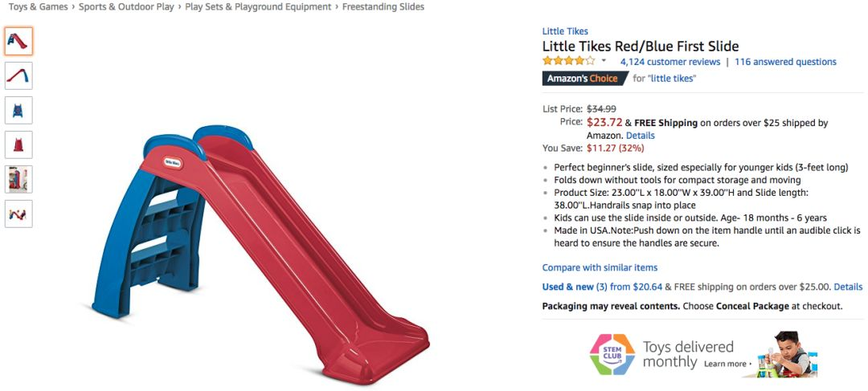The image size is (868, 391).
Task: Expand the star rating dropdown arrow
Action: pos(604,61)
